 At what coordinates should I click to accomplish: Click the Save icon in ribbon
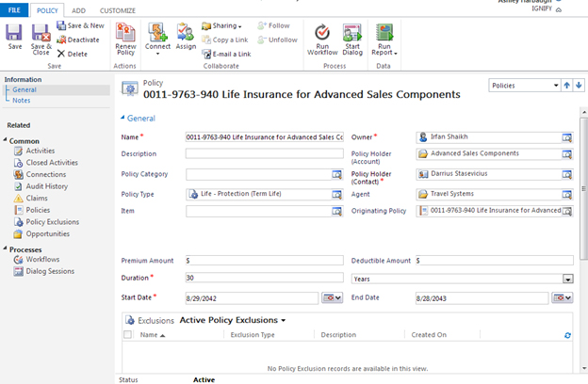coord(15,36)
